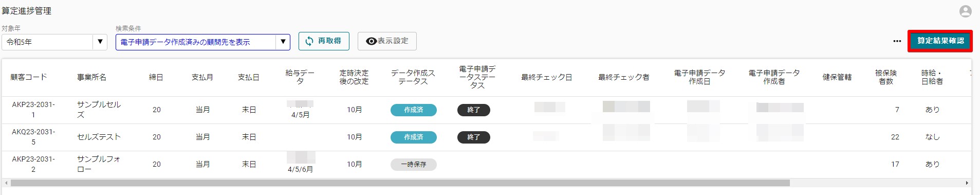Click the 電子申請データ作成済み search condition field

pyautogui.click(x=202, y=42)
